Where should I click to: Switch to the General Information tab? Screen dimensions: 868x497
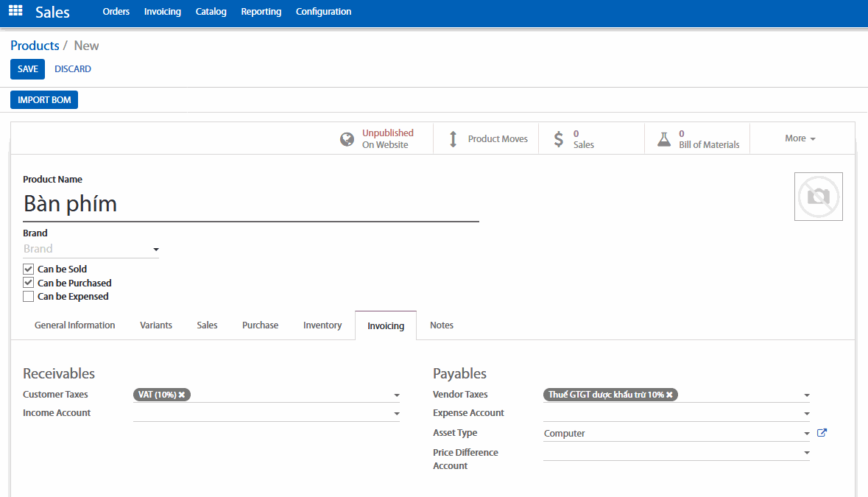(74, 325)
